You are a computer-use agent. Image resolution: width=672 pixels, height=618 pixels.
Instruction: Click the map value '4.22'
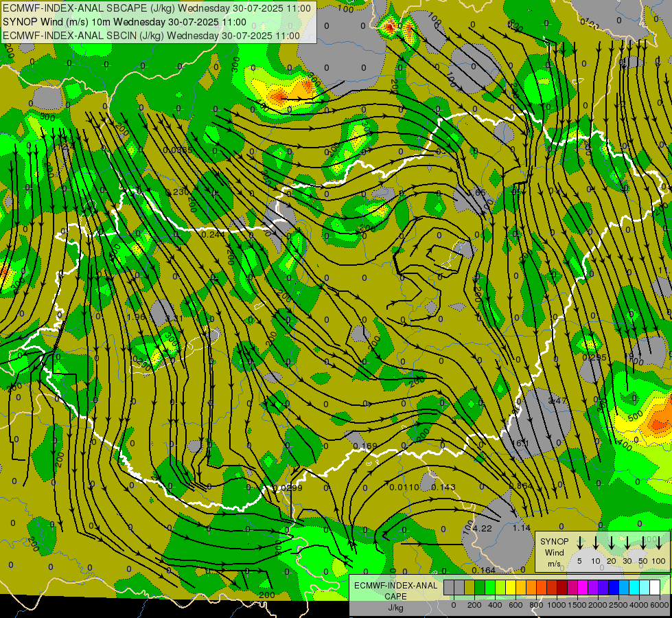(483, 528)
